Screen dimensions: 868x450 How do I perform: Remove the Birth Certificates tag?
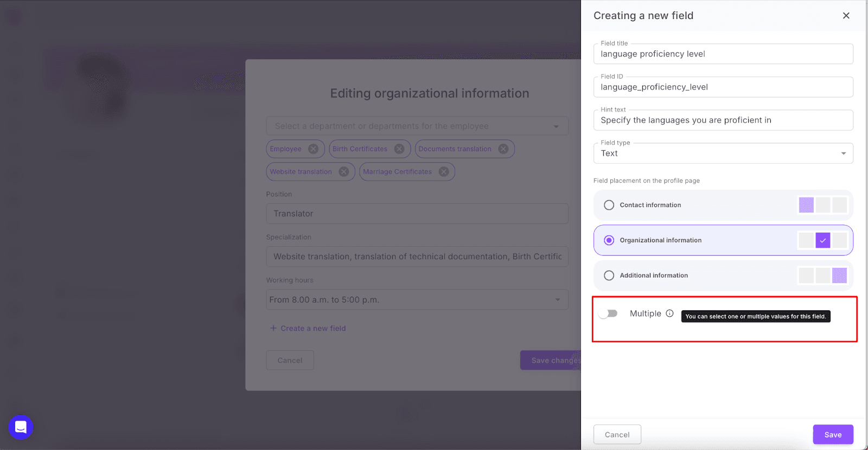399,149
